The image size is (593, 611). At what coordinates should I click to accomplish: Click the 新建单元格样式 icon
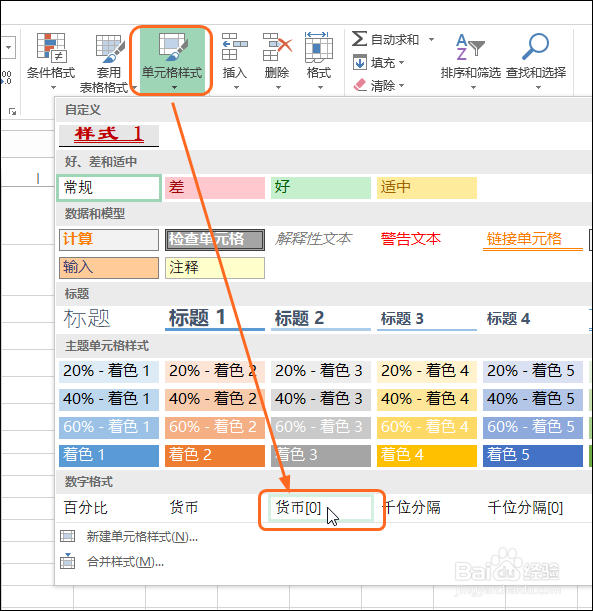coord(67,536)
